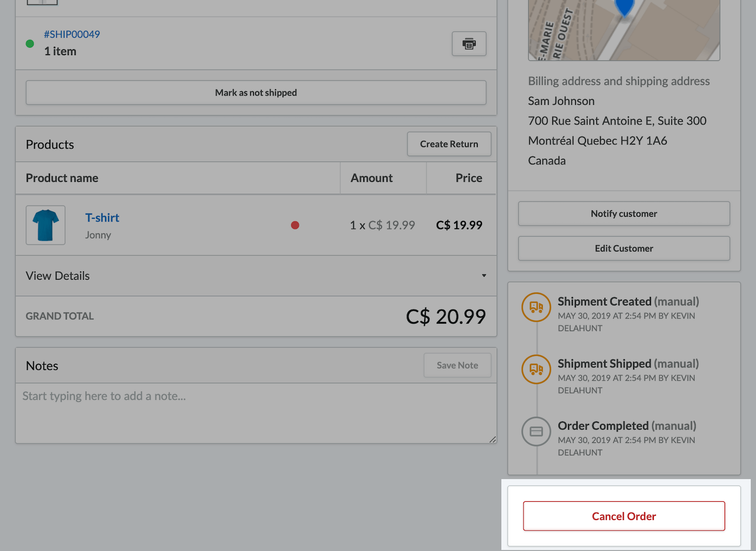
Task: Click the Save Note button
Action: click(457, 365)
